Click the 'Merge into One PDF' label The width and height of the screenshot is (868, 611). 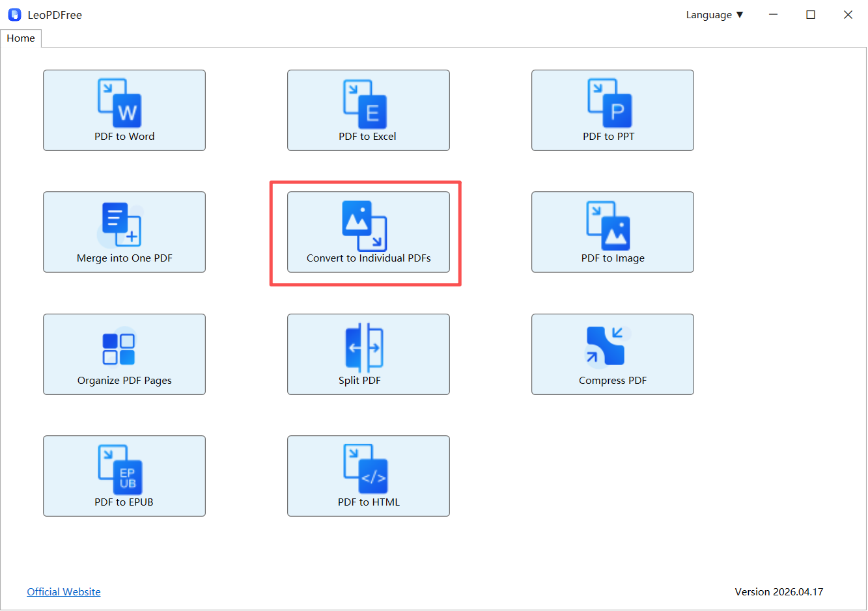tap(124, 258)
